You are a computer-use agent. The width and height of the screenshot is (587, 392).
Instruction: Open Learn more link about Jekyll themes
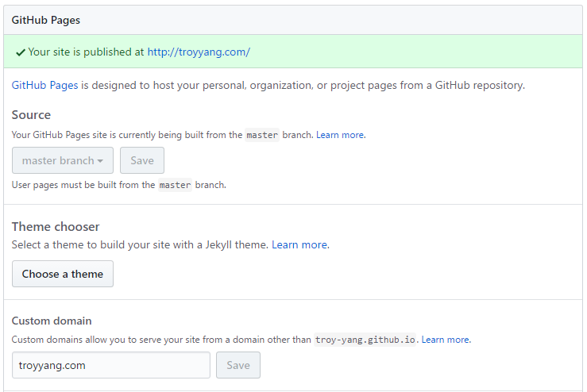[300, 244]
